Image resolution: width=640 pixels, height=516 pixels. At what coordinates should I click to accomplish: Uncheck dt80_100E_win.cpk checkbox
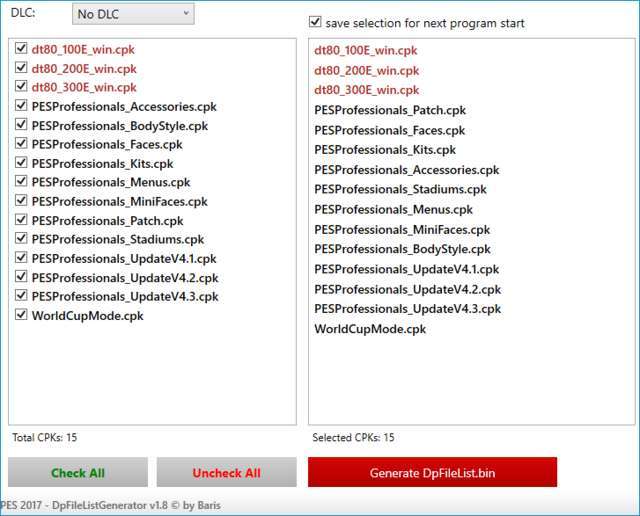click(x=21, y=48)
